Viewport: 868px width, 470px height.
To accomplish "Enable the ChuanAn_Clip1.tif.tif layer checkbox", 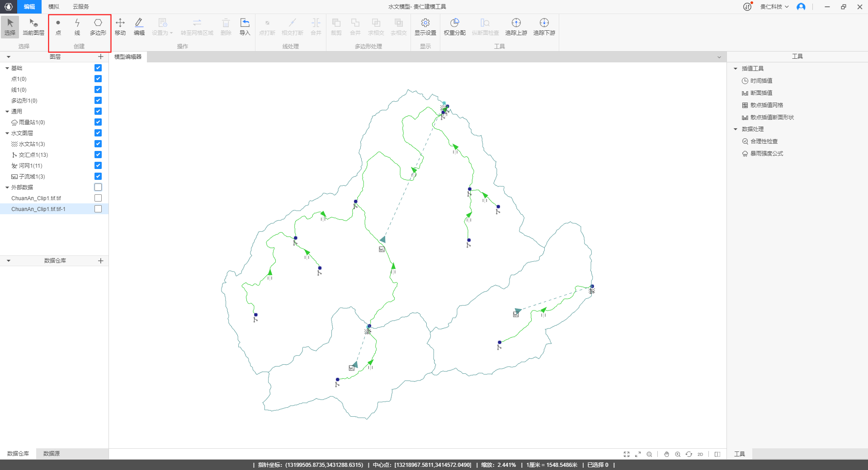I will (98, 198).
